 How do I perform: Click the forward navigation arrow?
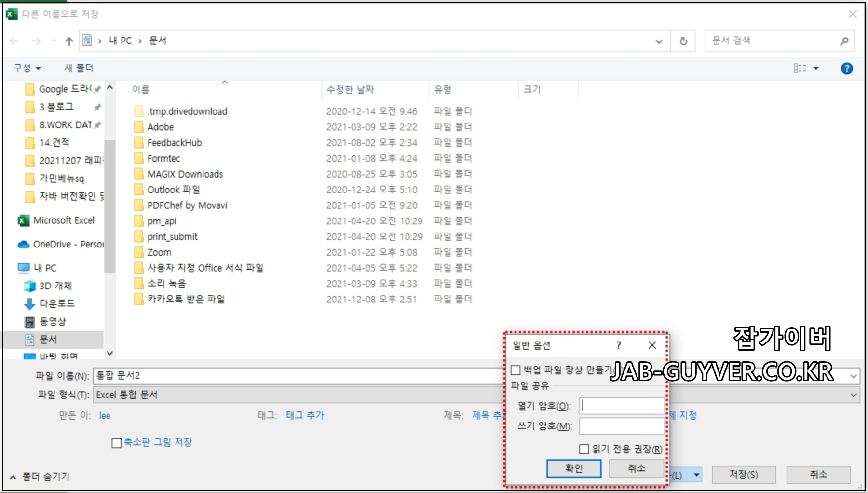(36, 41)
